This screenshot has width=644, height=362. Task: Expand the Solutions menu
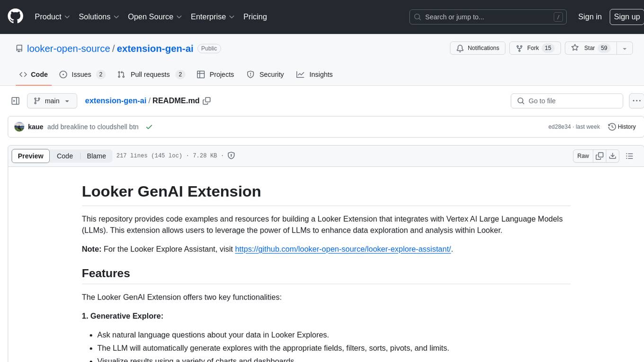(98, 17)
